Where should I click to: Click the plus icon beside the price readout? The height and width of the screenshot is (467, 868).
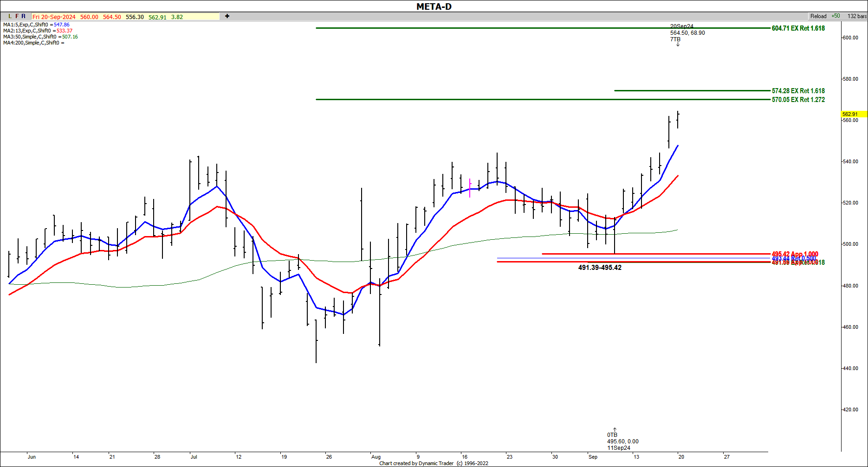227,16
